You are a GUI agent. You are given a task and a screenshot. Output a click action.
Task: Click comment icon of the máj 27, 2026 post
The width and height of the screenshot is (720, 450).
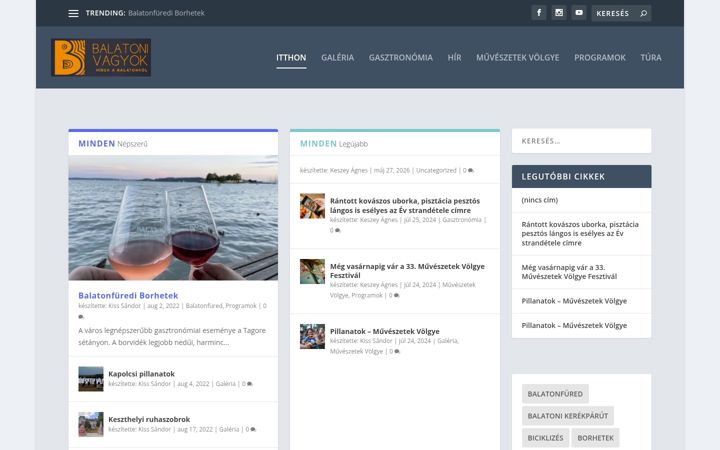[471, 170]
